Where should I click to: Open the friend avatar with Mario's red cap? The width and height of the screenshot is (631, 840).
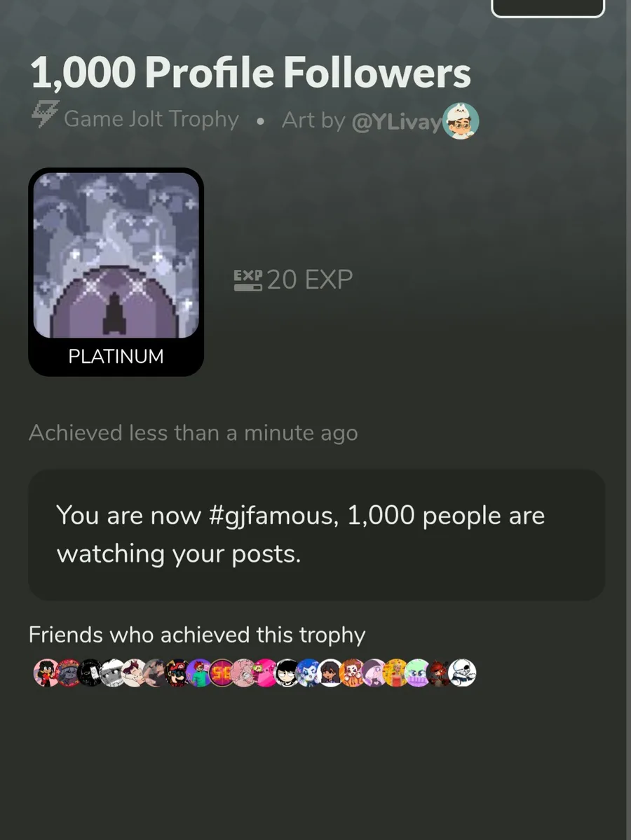point(177,673)
